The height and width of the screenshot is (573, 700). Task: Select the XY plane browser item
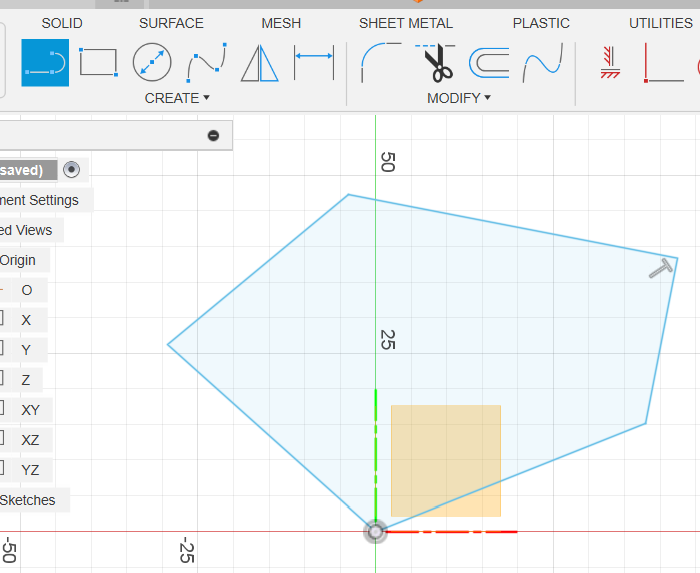click(x=30, y=410)
